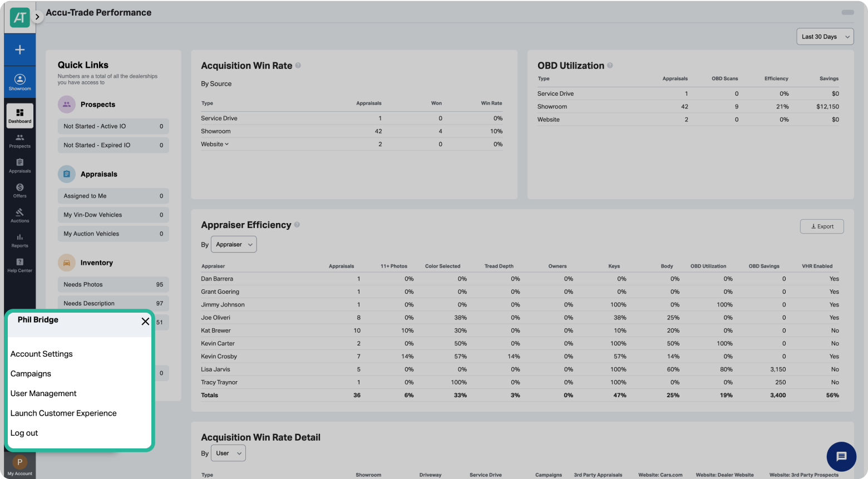Click Kat Brewer in appraiser table
The image size is (868, 479).
click(x=216, y=330)
